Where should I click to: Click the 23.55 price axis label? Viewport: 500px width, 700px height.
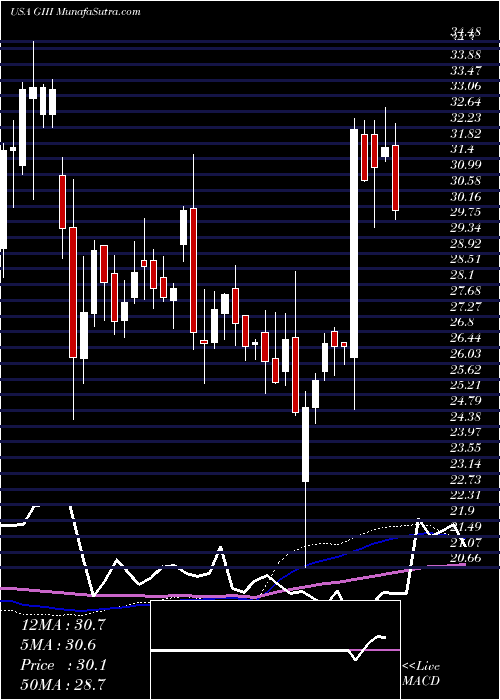(466, 449)
